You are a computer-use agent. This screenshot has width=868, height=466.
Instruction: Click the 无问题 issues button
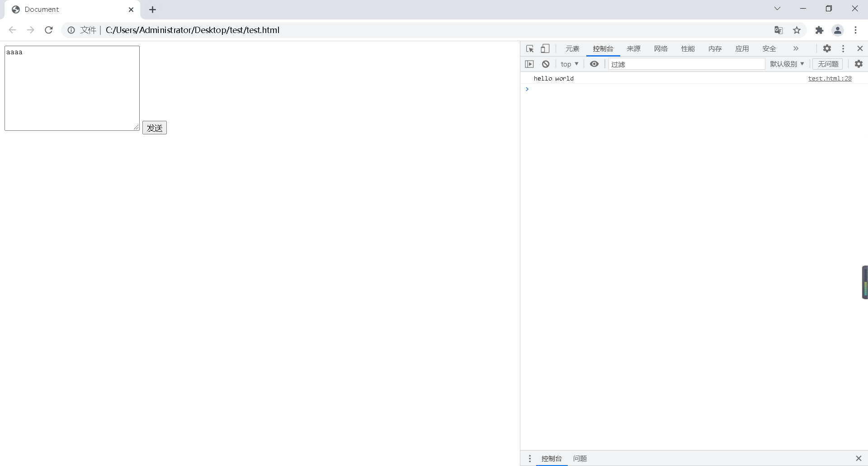828,64
